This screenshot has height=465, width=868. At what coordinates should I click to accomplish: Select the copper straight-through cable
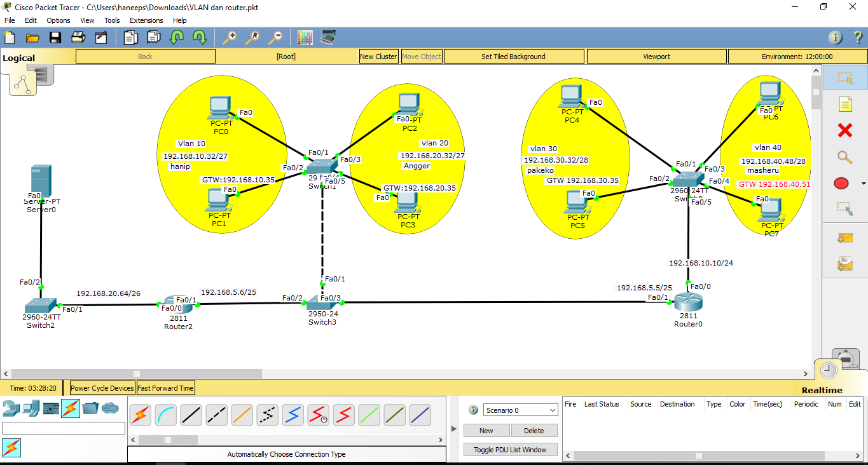[191, 415]
